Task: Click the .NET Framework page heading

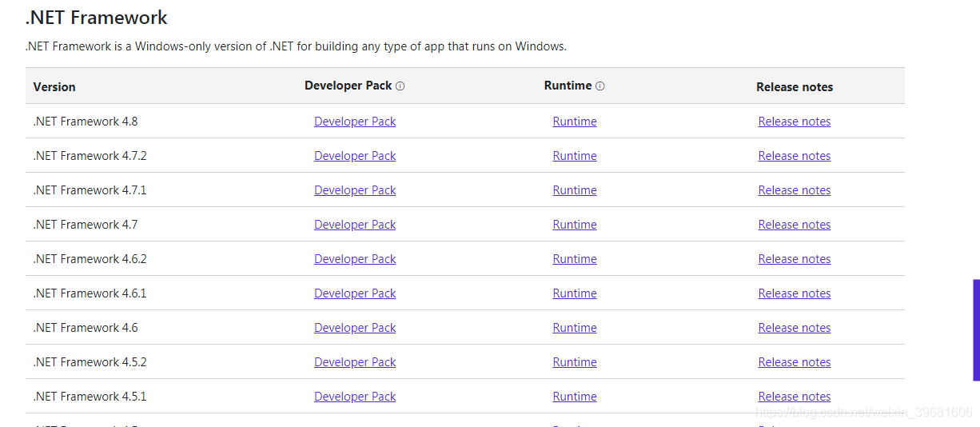Action: click(x=97, y=18)
